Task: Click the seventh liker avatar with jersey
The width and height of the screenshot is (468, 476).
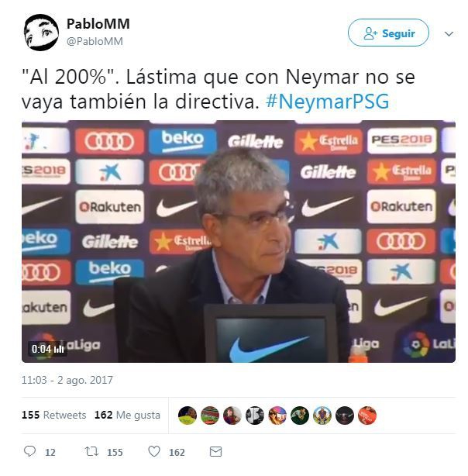Action: tap(322, 416)
